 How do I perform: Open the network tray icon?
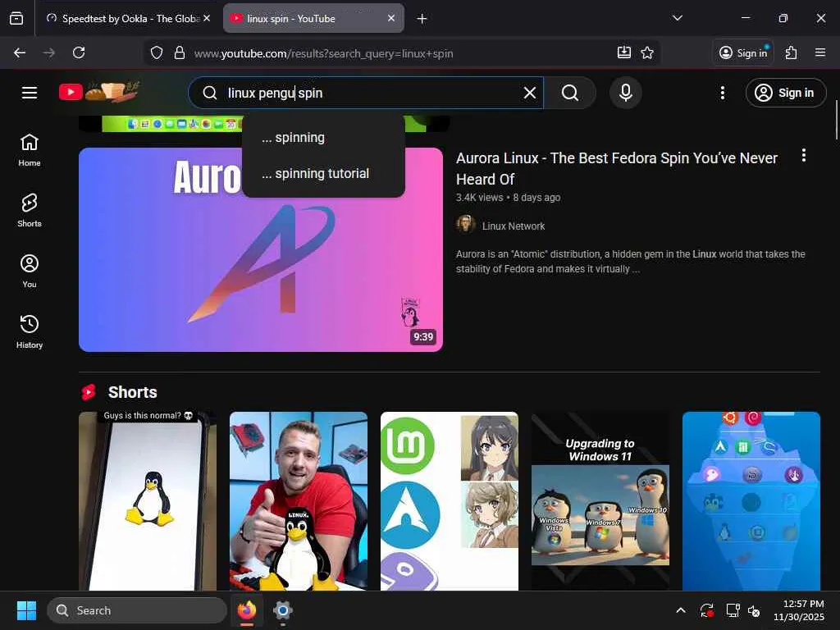point(733,610)
